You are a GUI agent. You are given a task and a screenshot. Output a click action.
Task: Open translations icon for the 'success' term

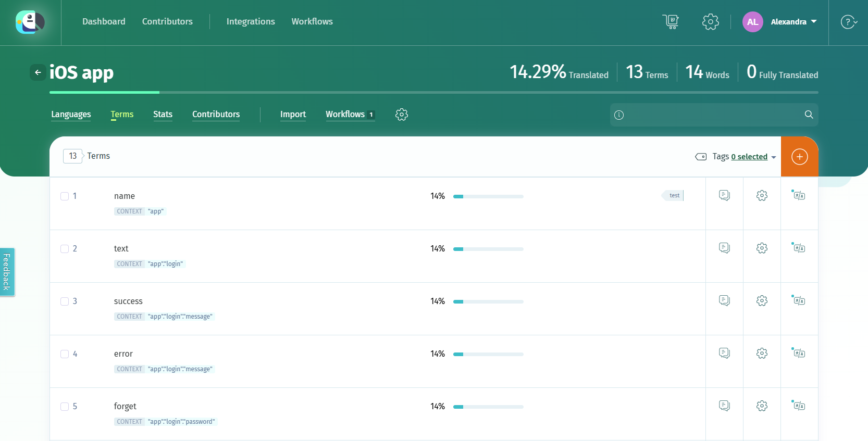coord(799,300)
